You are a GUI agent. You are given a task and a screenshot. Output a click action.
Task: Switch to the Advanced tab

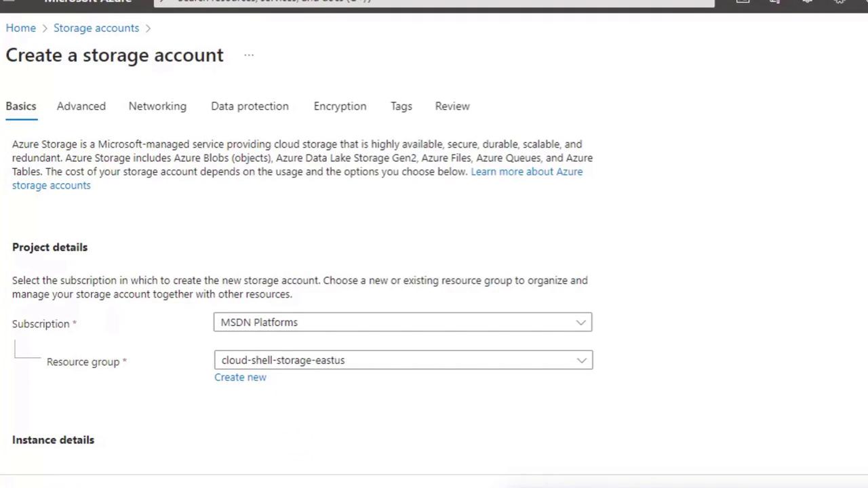(81, 106)
